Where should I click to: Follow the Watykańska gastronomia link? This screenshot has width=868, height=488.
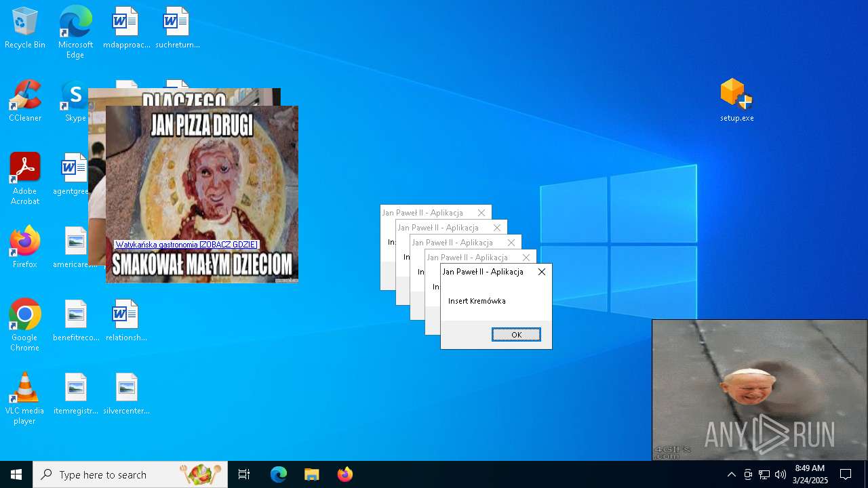[186, 245]
